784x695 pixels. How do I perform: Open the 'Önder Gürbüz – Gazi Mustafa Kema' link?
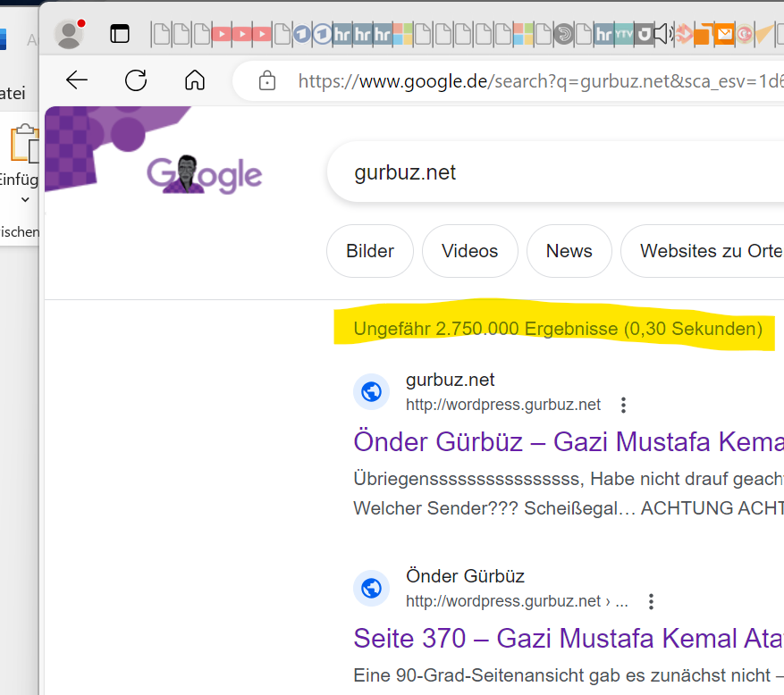tap(569, 441)
